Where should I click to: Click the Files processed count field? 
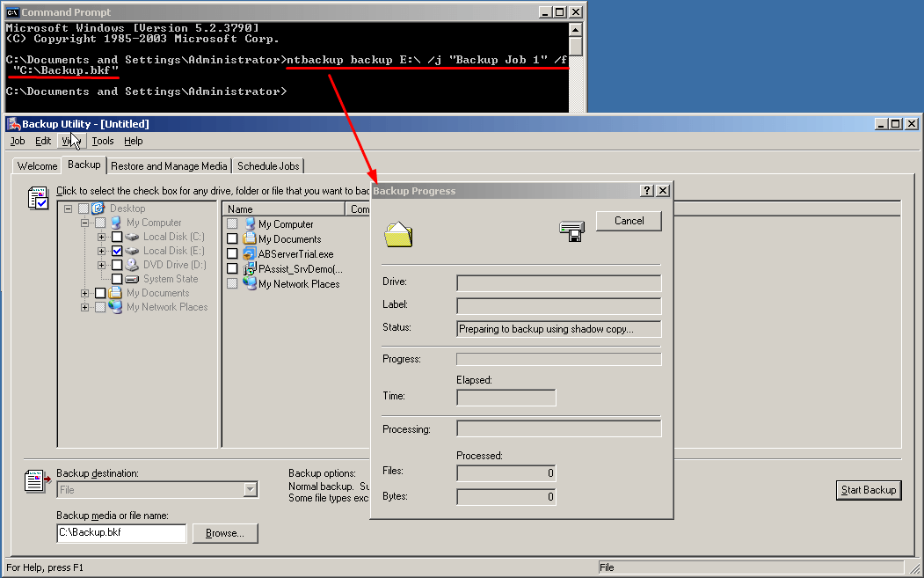(x=506, y=473)
